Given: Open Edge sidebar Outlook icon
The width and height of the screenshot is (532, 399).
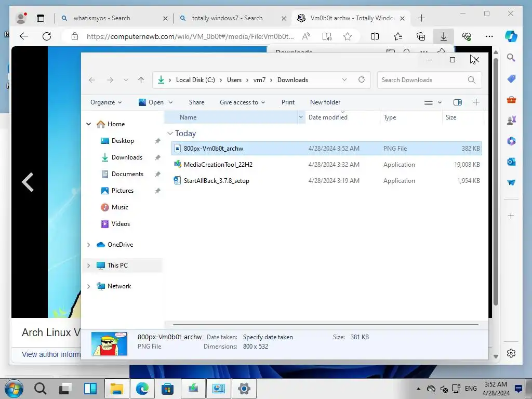Looking at the screenshot, I should [511, 162].
